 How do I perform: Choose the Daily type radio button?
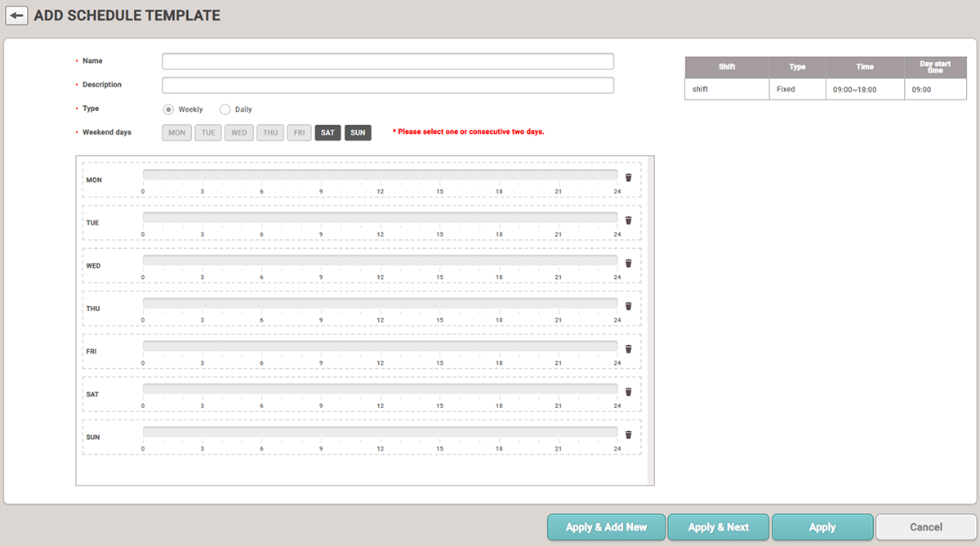225,109
